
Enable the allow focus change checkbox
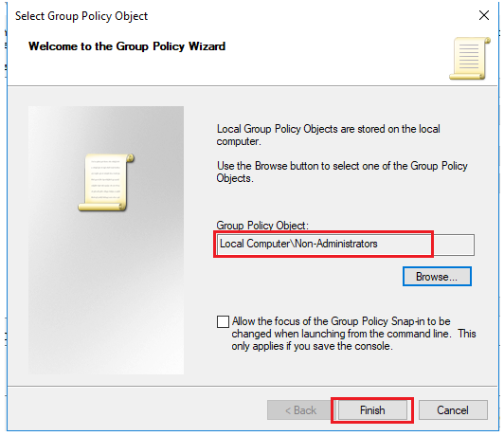point(223,321)
